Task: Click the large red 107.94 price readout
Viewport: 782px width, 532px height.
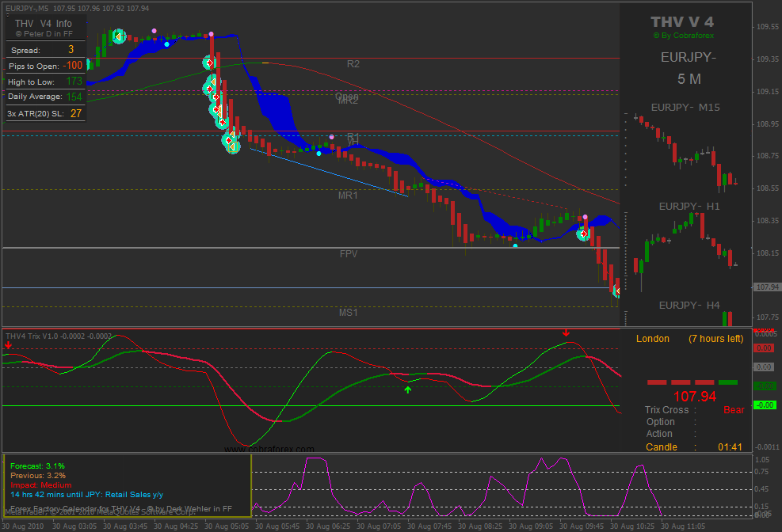Action: pyautogui.click(x=695, y=397)
